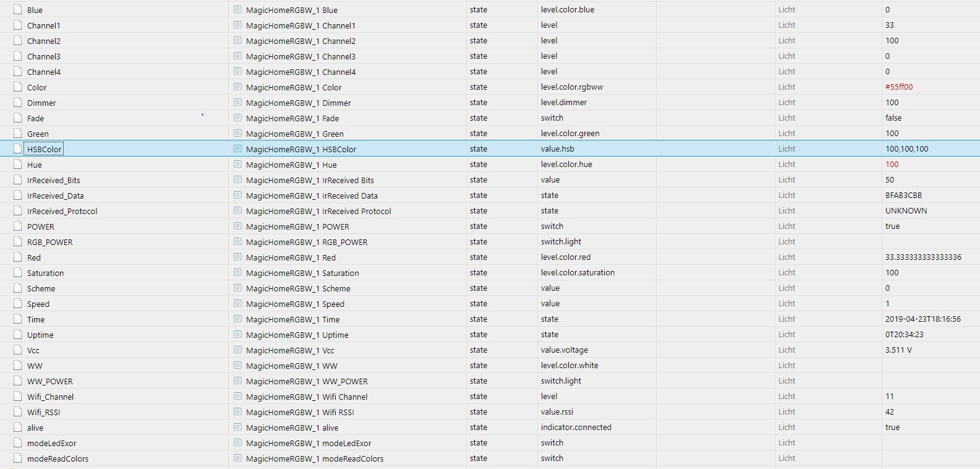Click Licht room in the Speed row

coord(787,304)
